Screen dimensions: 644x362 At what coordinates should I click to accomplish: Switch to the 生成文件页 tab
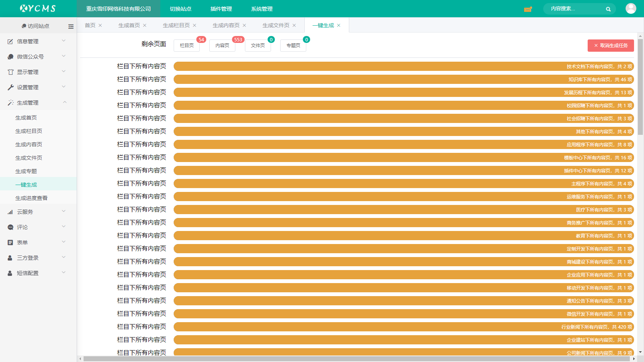coord(276,25)
